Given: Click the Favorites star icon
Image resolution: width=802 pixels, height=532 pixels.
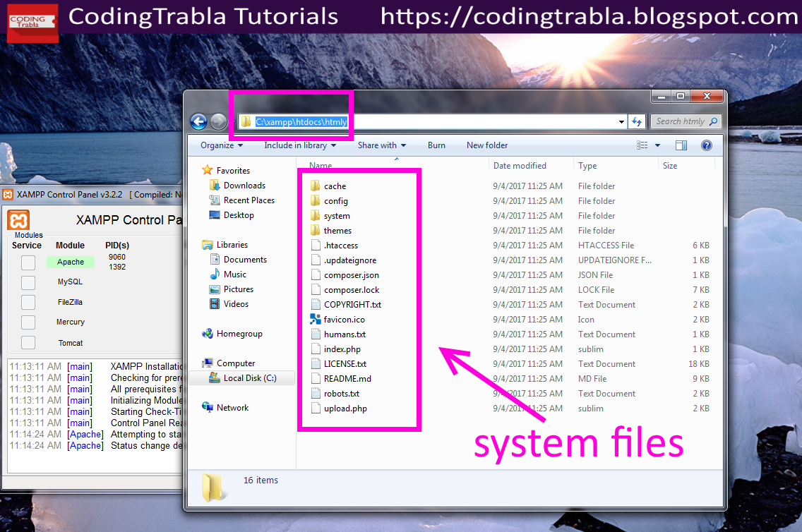Looking at the screenshot, I should (207, 170).
